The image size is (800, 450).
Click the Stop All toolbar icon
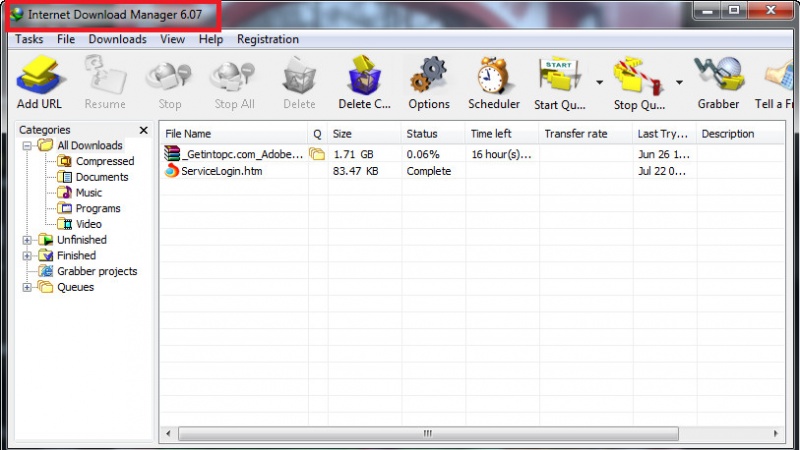234,77
